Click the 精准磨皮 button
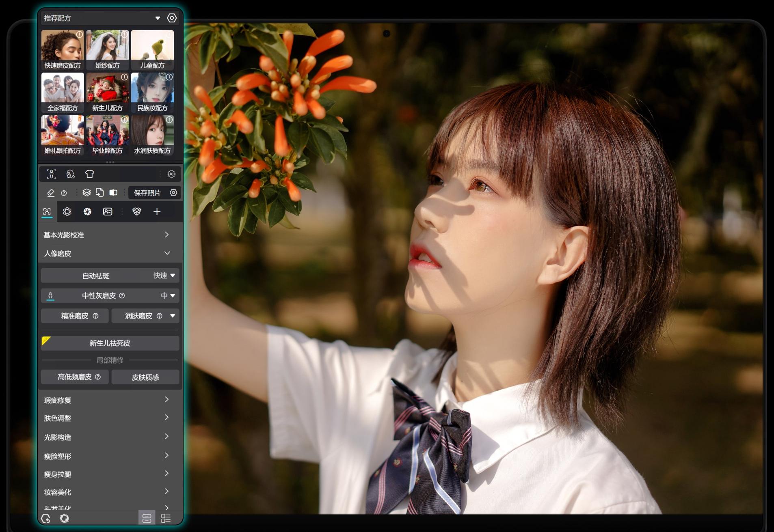Screen dimensions: 774x532 tap(75, 316)
